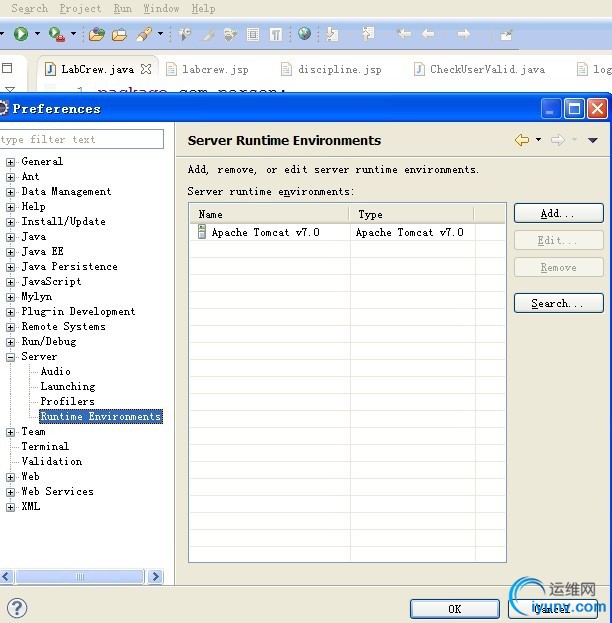
Task: Click the Open Task folder icon
Action: [119, 35]
